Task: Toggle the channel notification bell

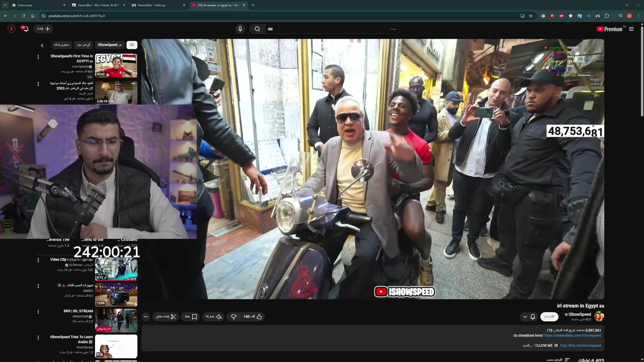Action: (533, 317)
